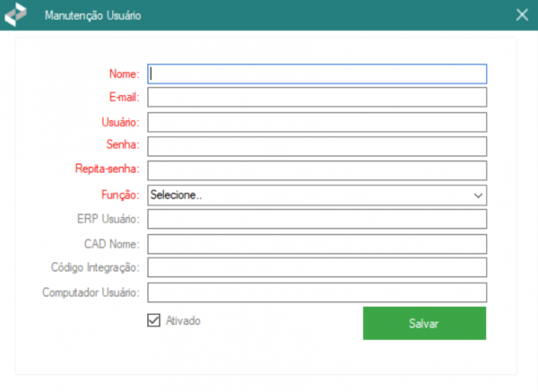Select the Função combo box showing Selecione..
Screen dimensions: 538x392
317,196
